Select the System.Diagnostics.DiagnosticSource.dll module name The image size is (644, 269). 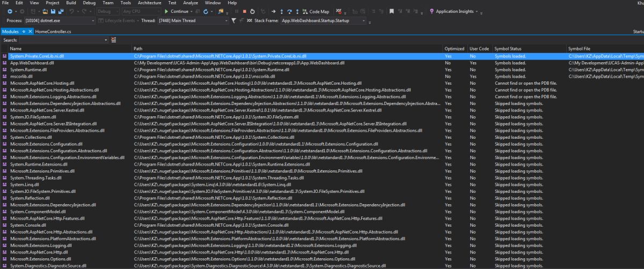[x=48, y=265]
